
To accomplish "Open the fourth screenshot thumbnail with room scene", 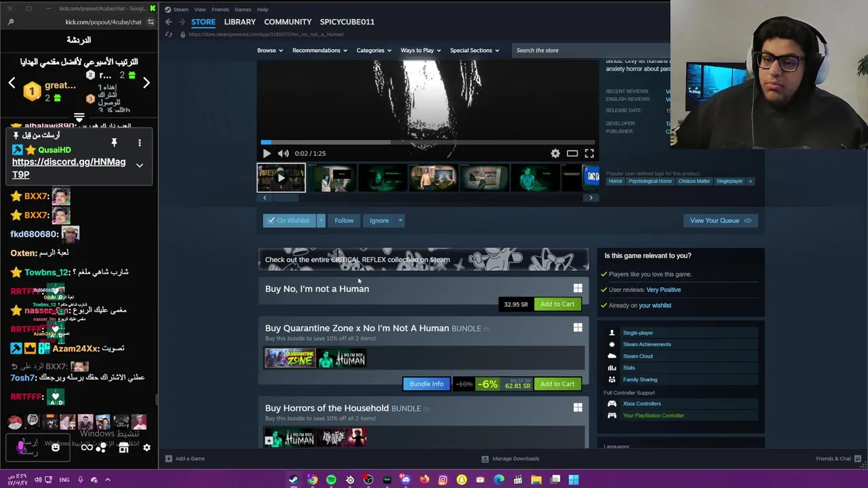I will 433,178.
